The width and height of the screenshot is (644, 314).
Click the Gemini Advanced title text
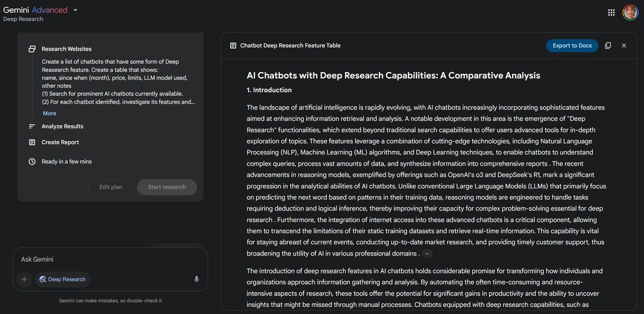(35, 10)
